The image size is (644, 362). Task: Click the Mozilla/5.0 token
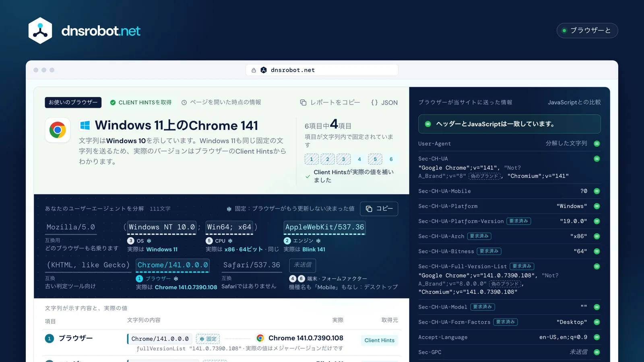(x=71, y=227)
